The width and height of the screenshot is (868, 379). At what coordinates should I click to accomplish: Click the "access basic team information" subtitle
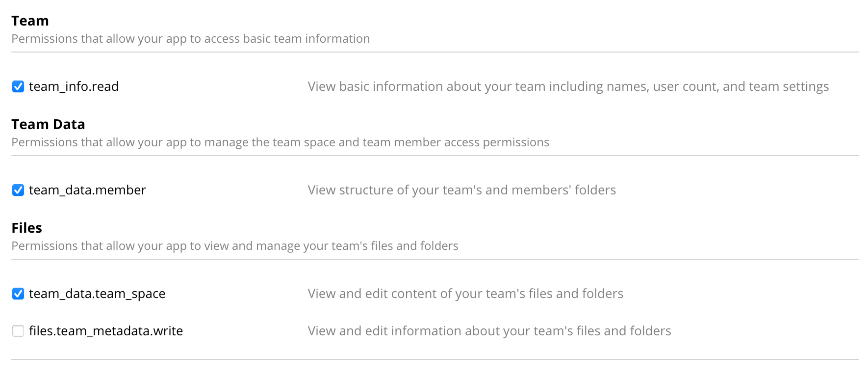click(x=190, y=39)
